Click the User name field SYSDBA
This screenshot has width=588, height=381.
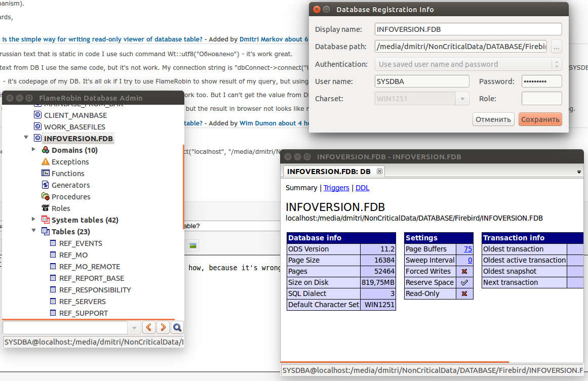[x=421, y=81]
